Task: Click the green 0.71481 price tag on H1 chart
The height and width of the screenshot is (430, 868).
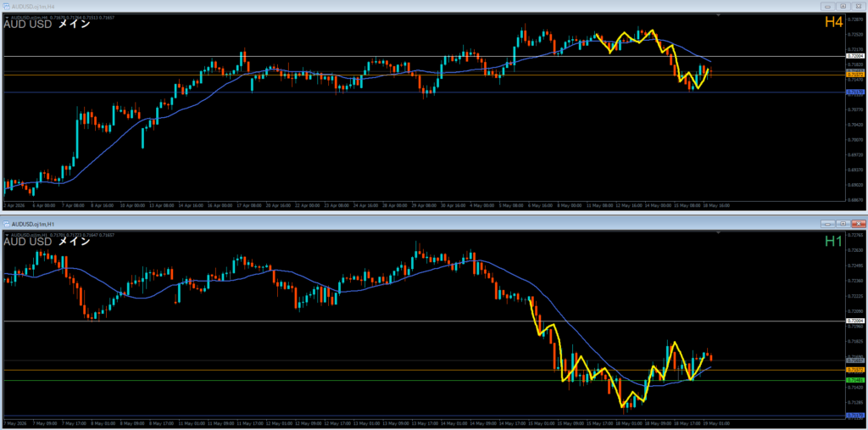Action: pyautogui.click(x=855, y=380)
